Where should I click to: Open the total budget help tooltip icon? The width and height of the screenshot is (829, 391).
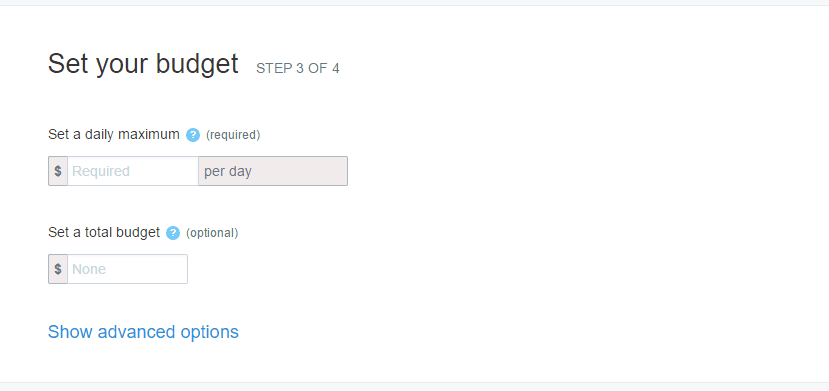click(x=173, y=233)
